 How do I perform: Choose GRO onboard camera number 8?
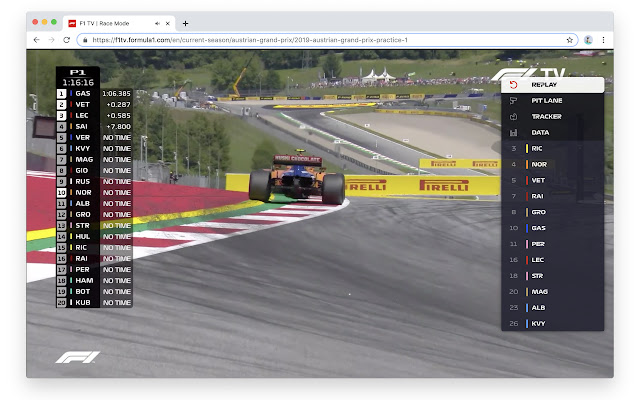coord(553,212)
